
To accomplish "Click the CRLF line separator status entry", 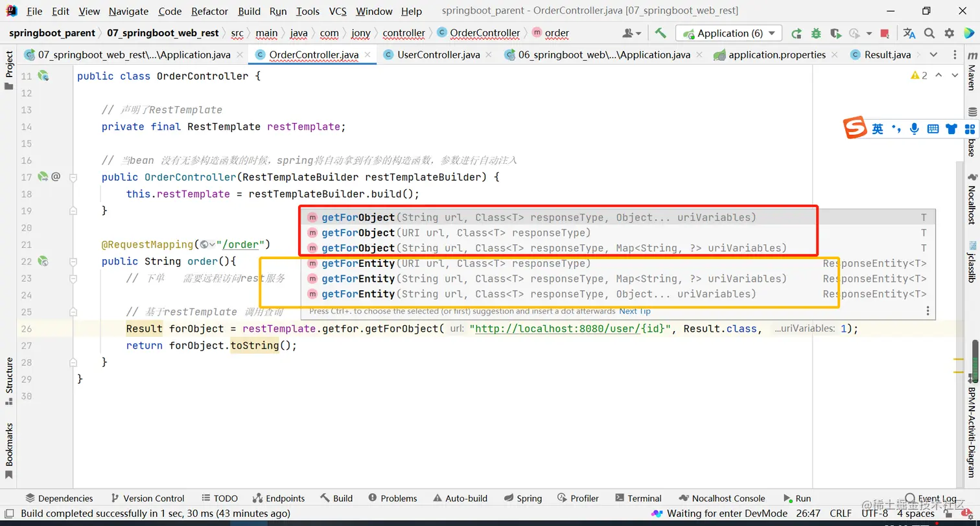I will point(841,513).
